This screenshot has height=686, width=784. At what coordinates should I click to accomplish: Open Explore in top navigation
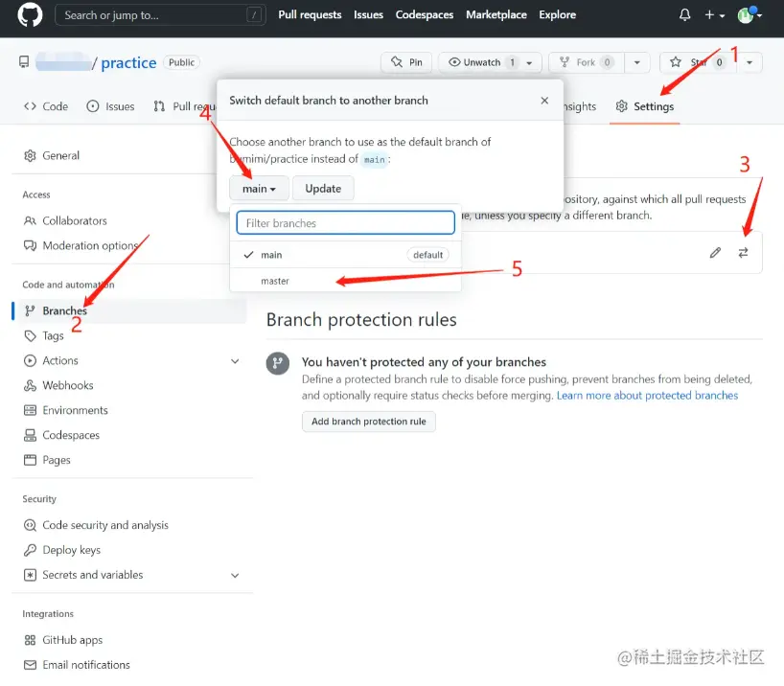pos(557,15)
